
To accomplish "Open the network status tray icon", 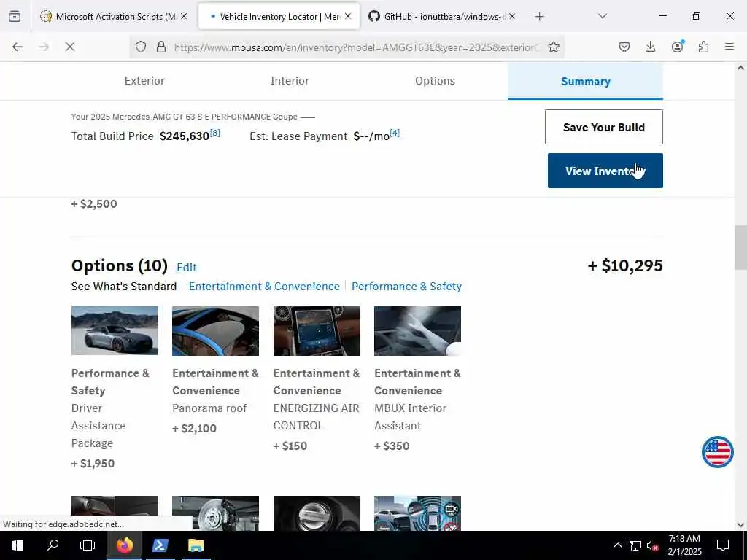I will pyautogui.click(x=635, y=545).
